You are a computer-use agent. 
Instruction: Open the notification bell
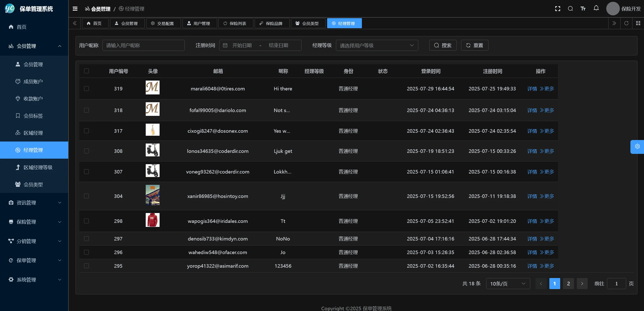596,8
